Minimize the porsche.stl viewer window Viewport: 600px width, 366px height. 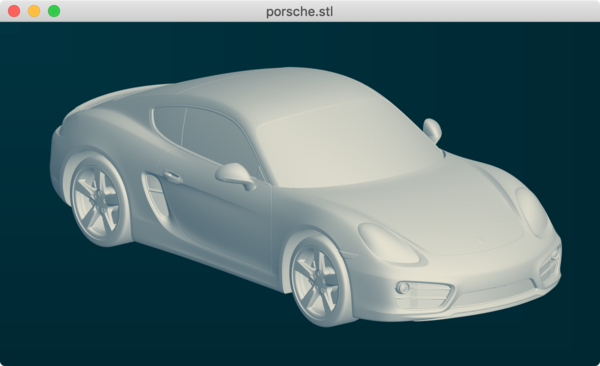tap(34, 11)
